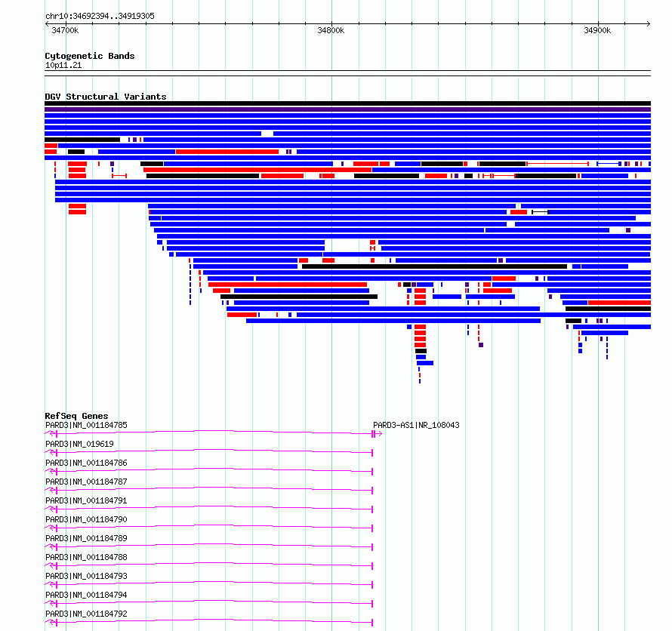Click the PARD3 NM_019619 transcript line

(x=208, y=452)
